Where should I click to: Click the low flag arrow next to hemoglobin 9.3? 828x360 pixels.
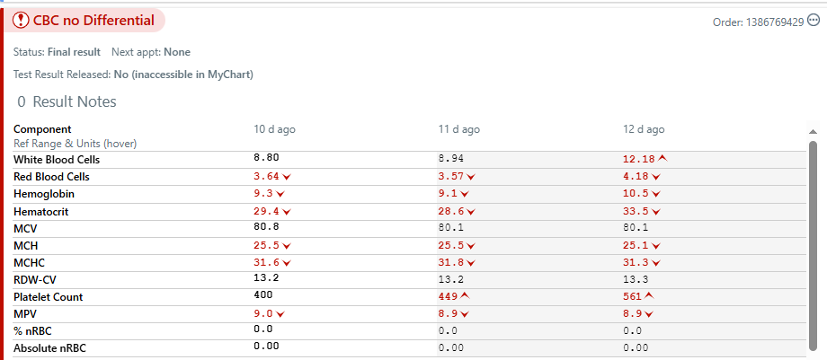(x=280, y=194)
